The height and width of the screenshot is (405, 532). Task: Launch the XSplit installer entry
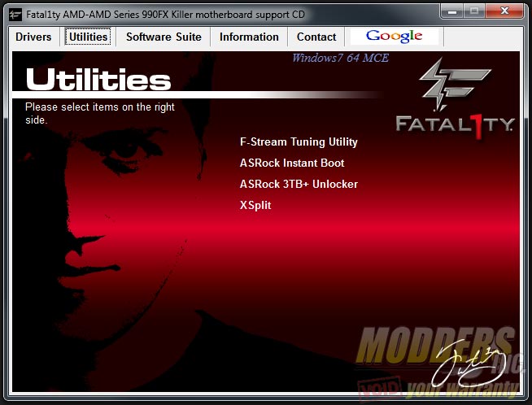click(x=255, y=205)
